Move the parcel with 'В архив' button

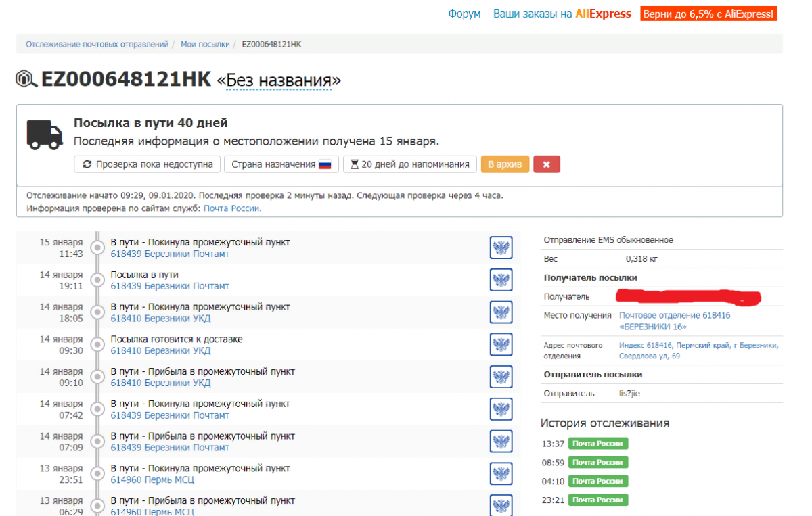(x=505, y=164)
